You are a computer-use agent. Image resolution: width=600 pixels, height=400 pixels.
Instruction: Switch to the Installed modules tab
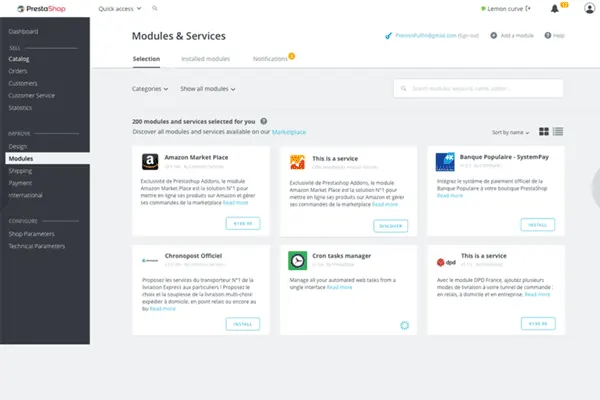[x=205, y=60]
